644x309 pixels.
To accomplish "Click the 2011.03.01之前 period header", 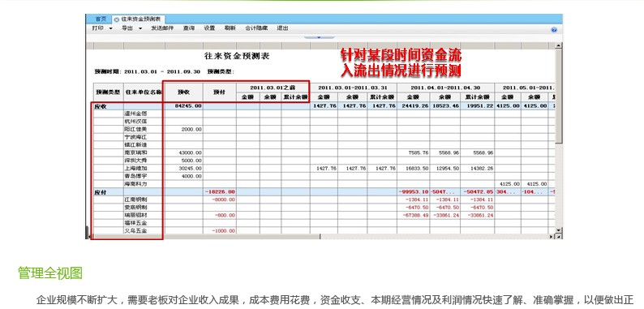I will 273,88.
